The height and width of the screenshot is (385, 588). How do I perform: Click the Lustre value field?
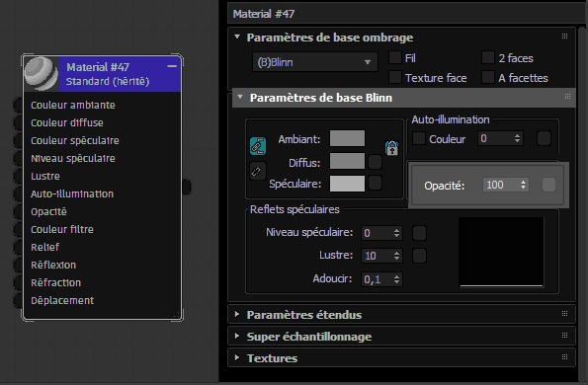click(377, 256)
